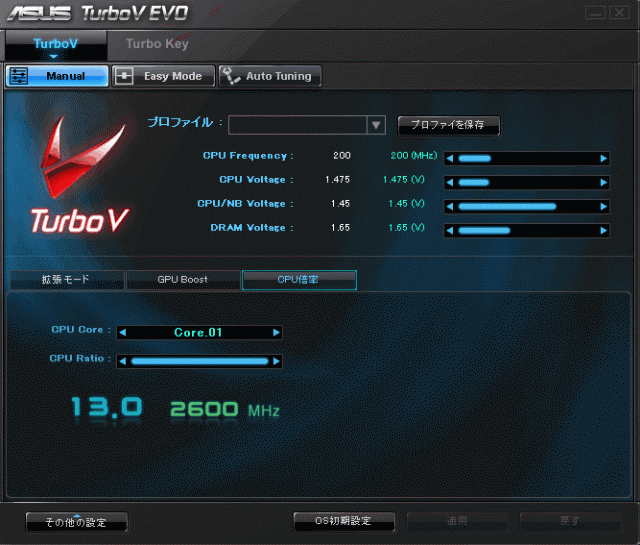Viewport: 640px width, 545px height.
Task: Switch to Manual mode
Action: [57, 76]
